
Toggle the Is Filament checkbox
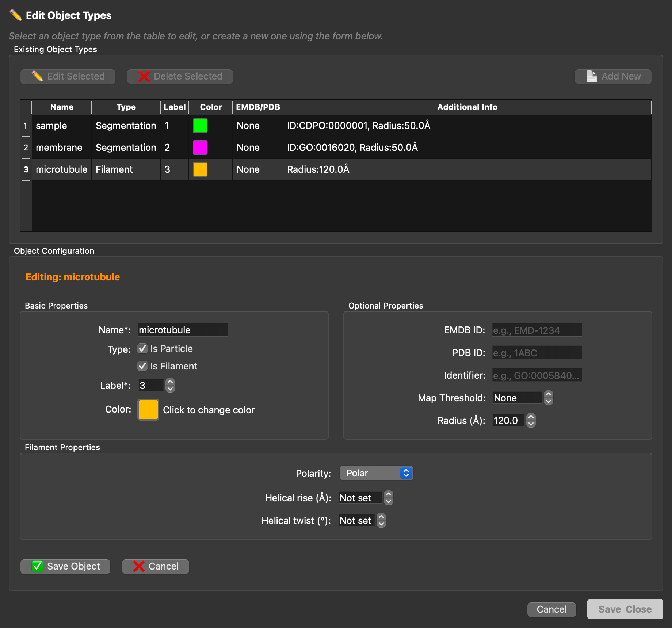[x=142, y=366]
